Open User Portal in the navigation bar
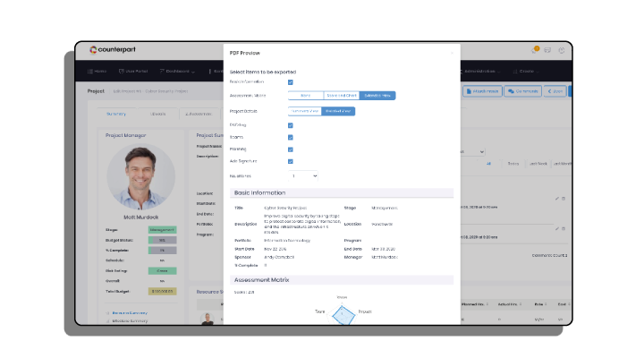Screen dimensions: 644x358 133,72
